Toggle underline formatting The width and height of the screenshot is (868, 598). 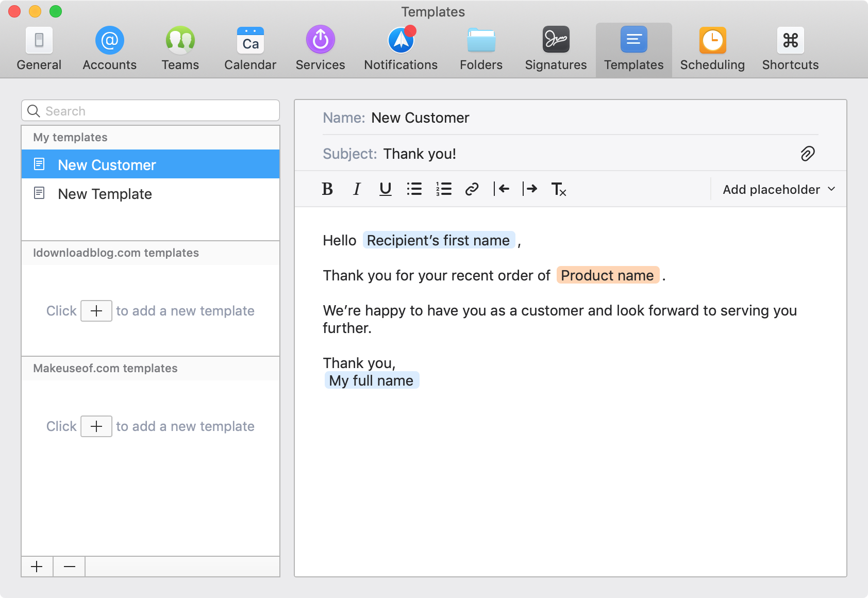coord(385,189)
